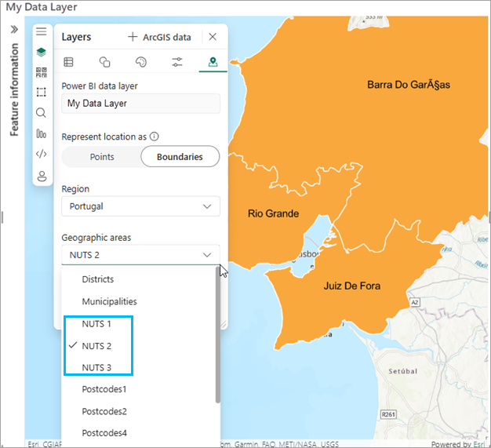The image size is (491, 448).
Task: Click the Feature information vertical title
Action: pos(14,89)
